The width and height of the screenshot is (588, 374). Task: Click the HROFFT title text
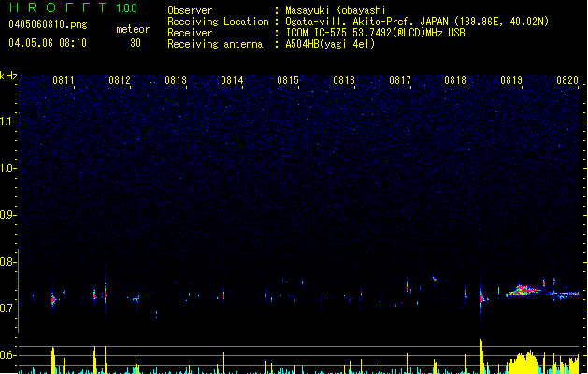[x=58, y=7]
